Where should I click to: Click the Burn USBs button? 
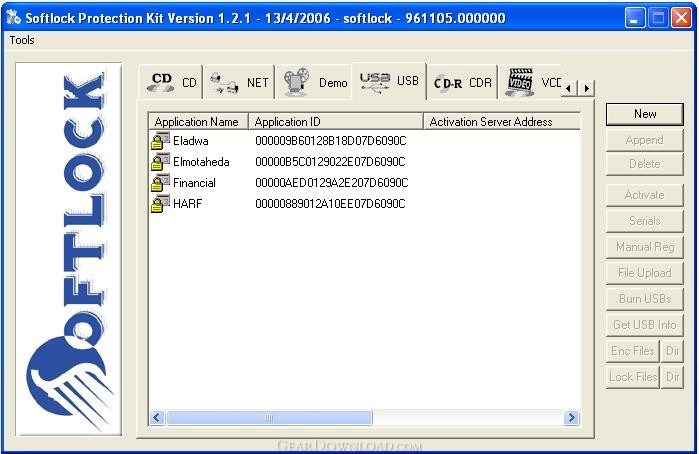645,299
